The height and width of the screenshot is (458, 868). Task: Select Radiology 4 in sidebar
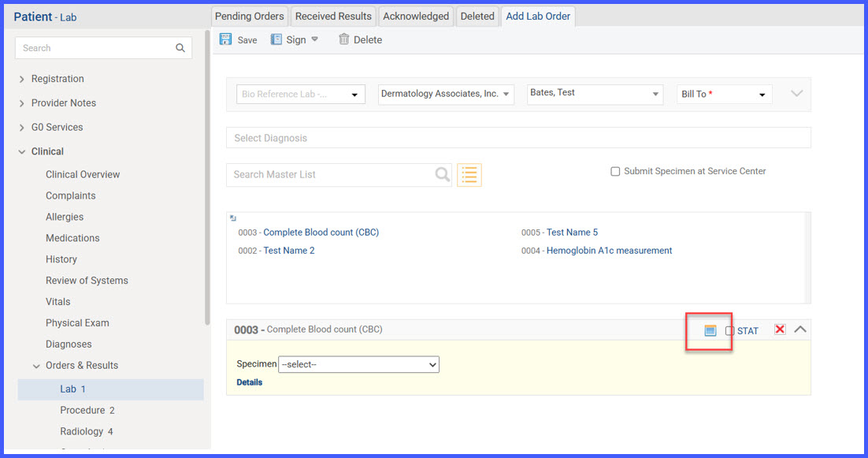(87, 431)
